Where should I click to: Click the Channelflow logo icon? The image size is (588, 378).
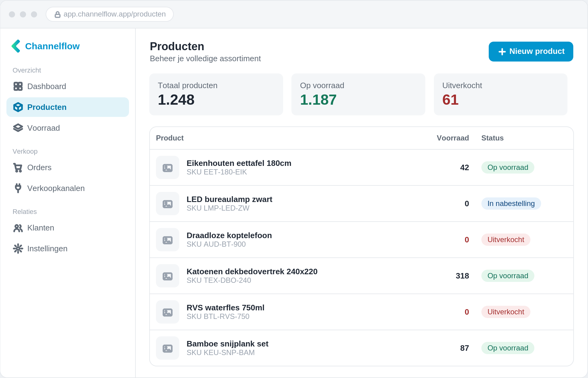(16, 46)
